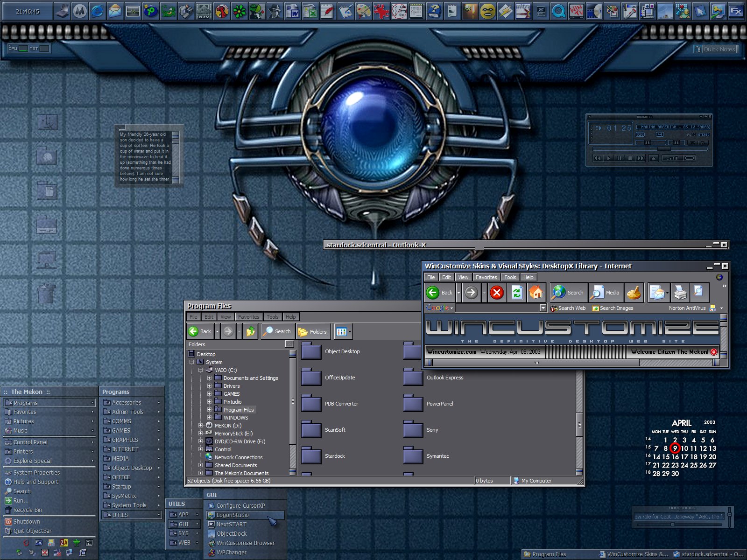Click the Up folder icon in Program Files window
Image resolution: width=747 pixels, height=560 pixels.
251,331
